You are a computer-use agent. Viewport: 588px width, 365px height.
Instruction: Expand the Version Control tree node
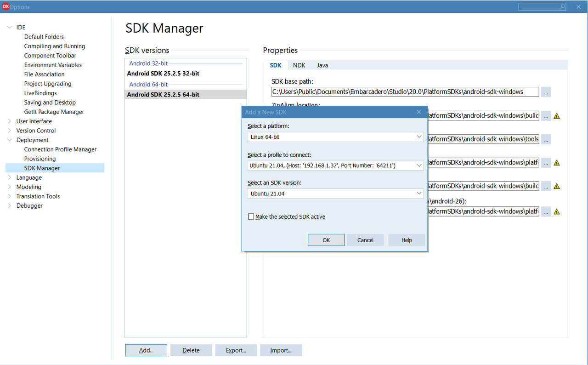click(x=10, y=131)
